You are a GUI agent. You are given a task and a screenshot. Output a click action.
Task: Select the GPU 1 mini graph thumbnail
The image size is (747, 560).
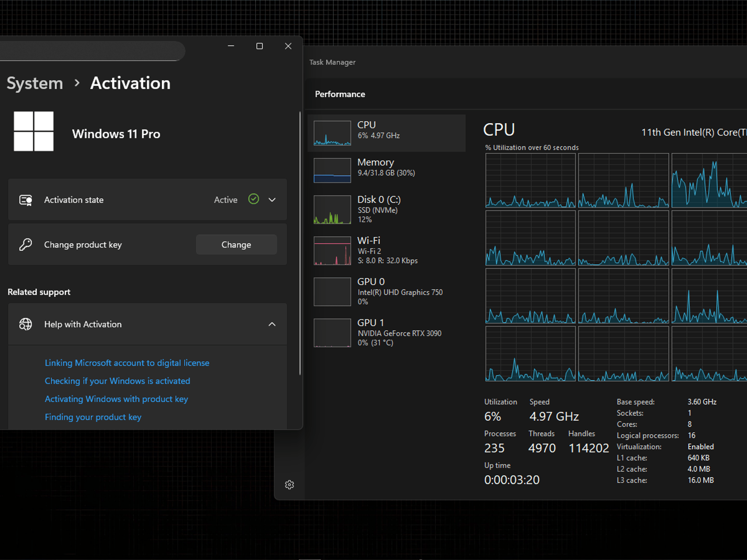coord(332,333)
